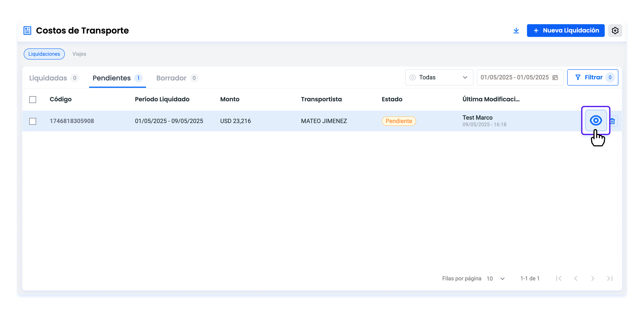Expand the Todas dropdown
The width and height of the screenshot is (644, 315).
pos(439,77)
